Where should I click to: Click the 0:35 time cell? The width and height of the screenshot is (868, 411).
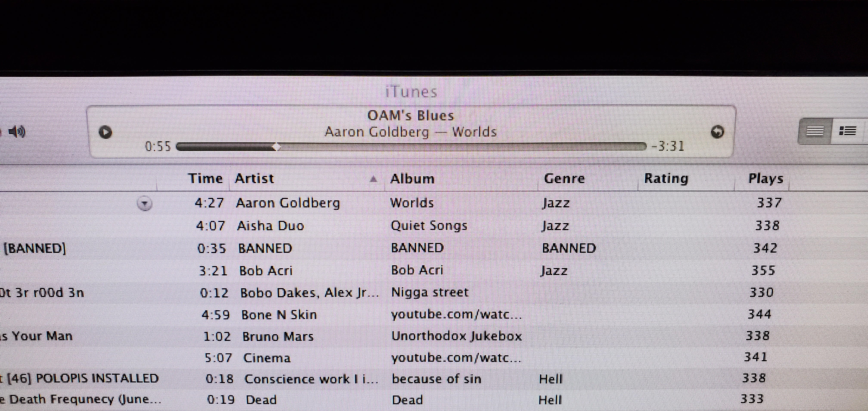(212, 248)
